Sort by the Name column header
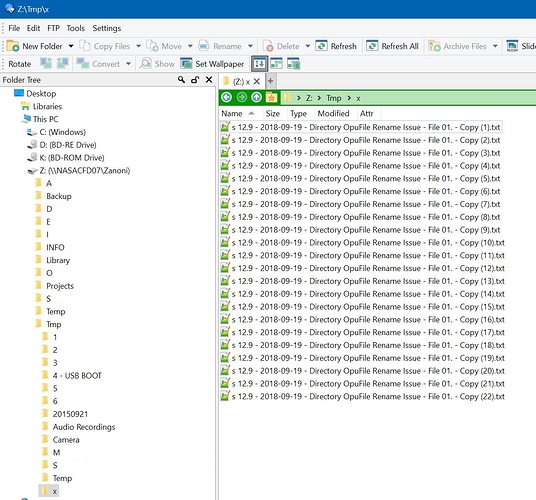The width and height of the screenshot is (536, 500). click(x=240, y=113)
